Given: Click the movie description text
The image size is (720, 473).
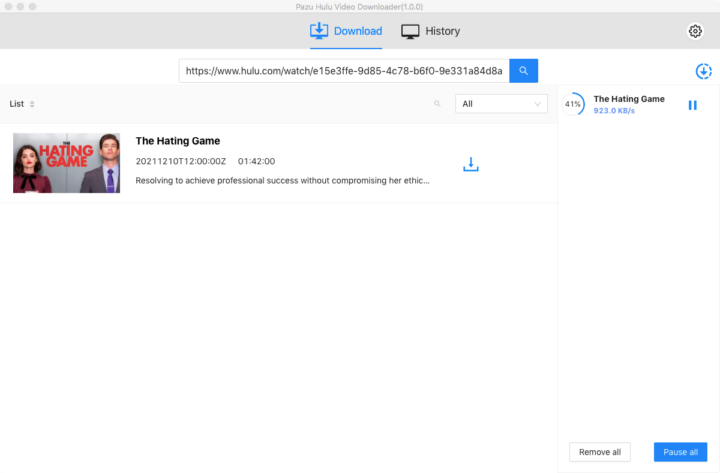Looking at the screenshot, I should (x=282, y=181).
